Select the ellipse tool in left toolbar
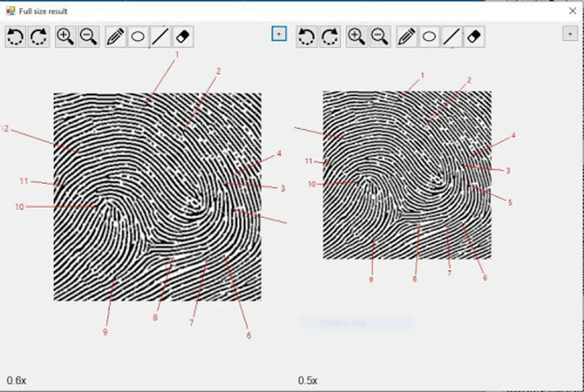This screenshot has height=392, width=584. click(138, 37)
